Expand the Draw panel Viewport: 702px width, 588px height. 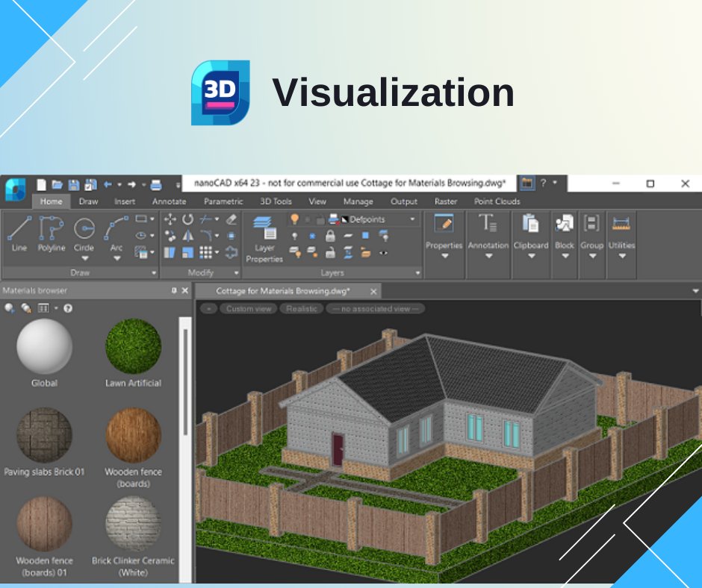[x=154, y=272]
